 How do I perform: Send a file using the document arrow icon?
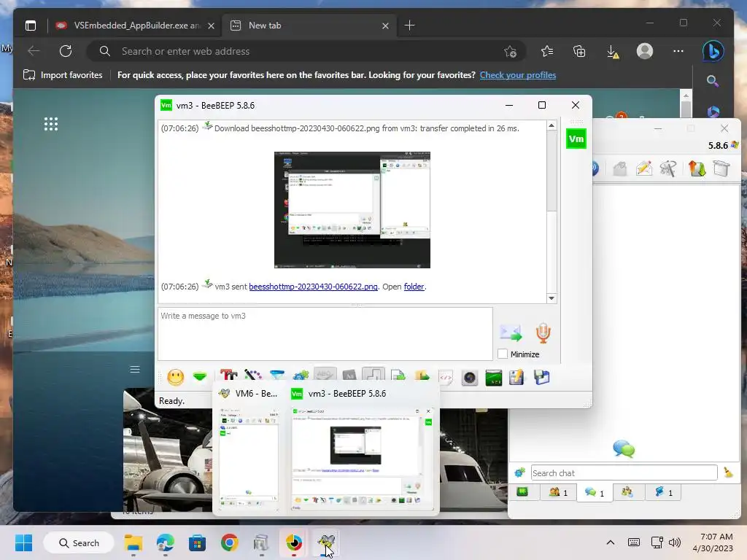tap(398, 376)
